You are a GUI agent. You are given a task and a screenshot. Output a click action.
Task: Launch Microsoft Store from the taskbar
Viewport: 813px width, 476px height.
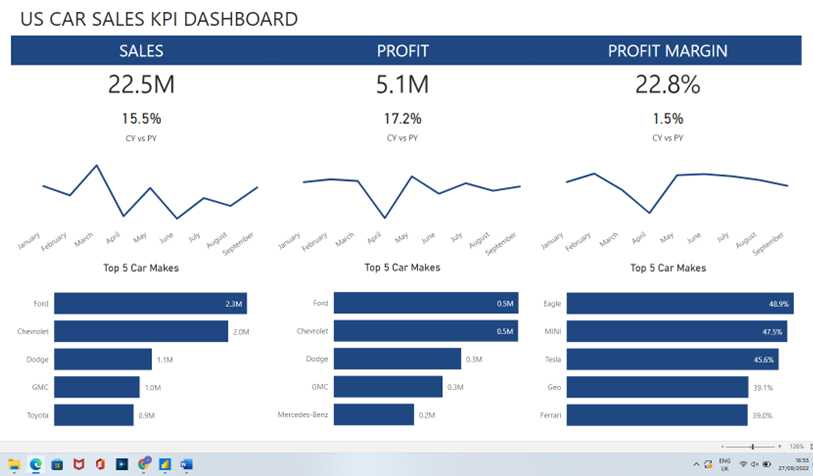click(x=57, y=464)
